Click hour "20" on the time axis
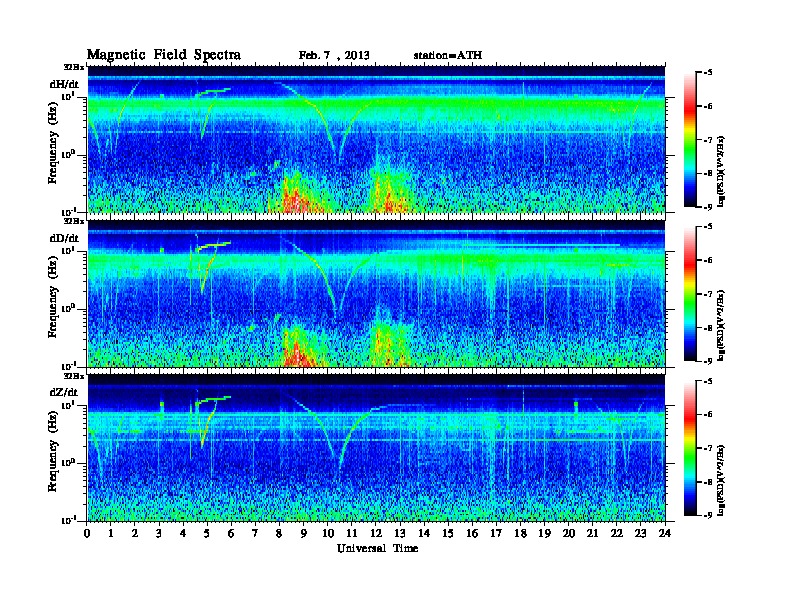The image size is (792, 612). pyautogui.click(x=568, y=533)
